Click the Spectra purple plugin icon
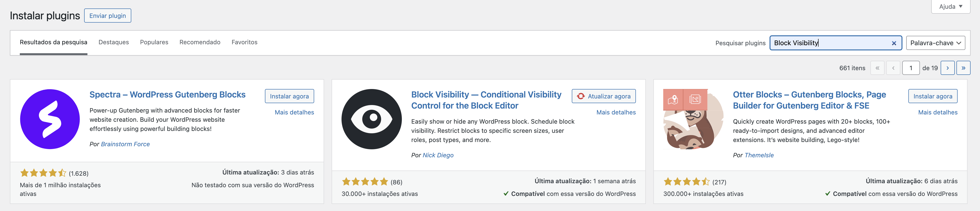The image size is (980, 211). pyautogui.click(x=50, y=119)
